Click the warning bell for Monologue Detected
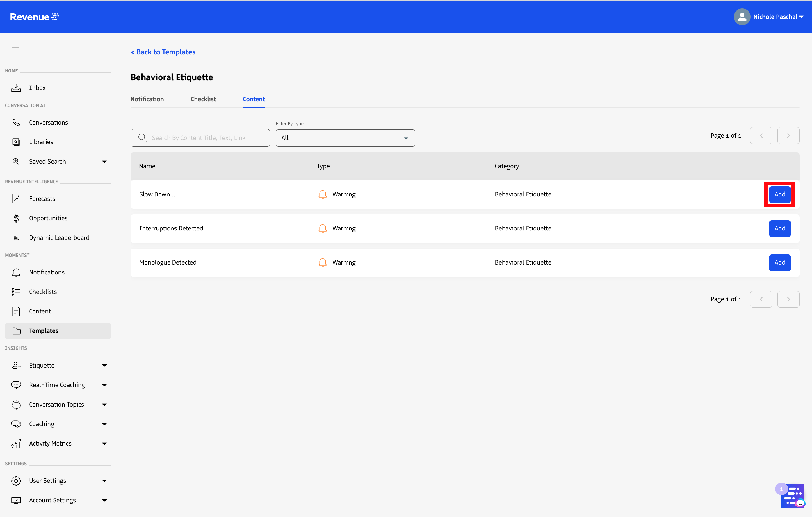This screenshot has width=812, height=518. (323, 262)
